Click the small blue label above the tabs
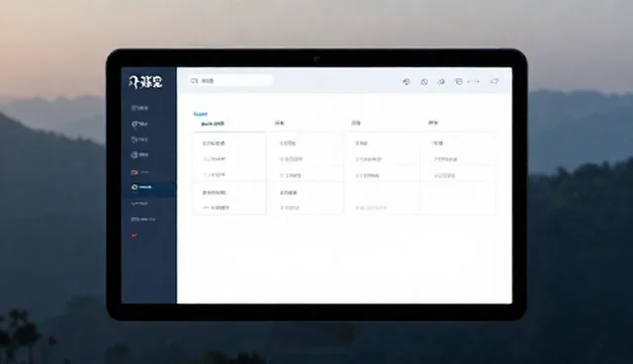 [x=200, y=114]
